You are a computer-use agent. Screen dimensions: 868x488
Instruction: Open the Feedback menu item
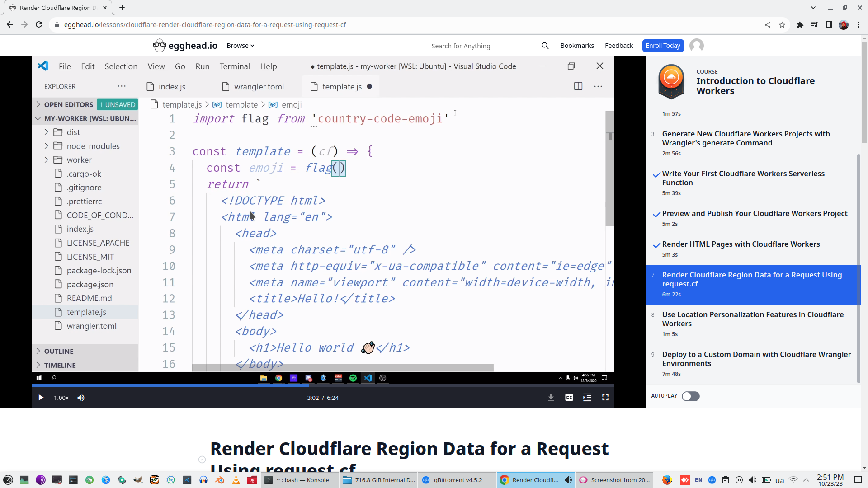pyautogui.click(x=618, y=46)
